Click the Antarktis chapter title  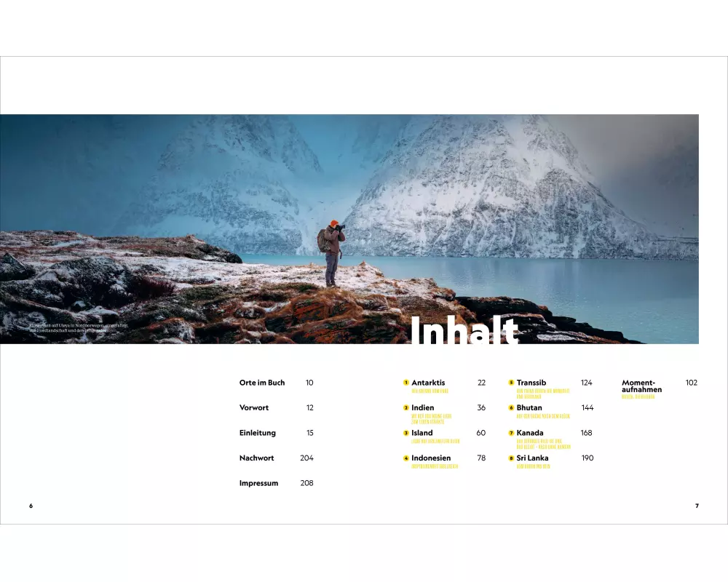click(428, 383)
